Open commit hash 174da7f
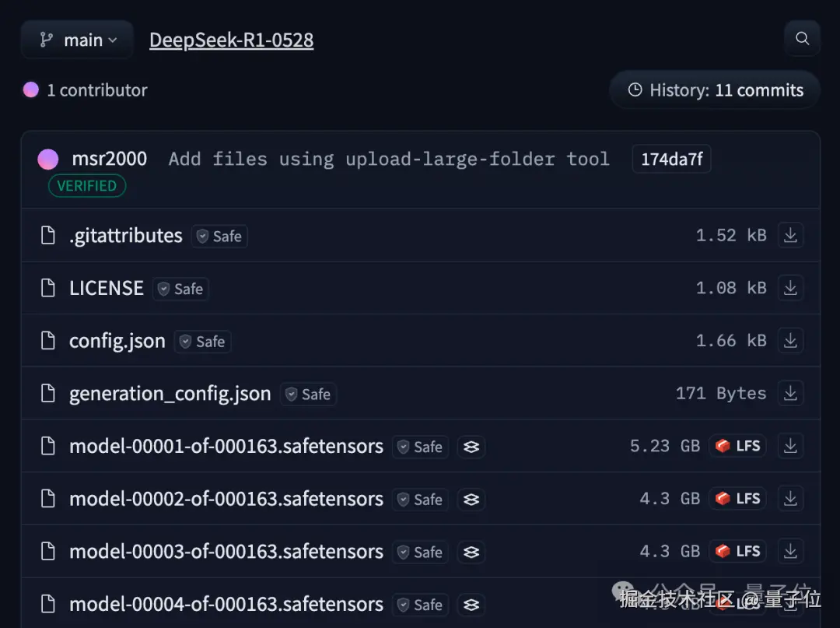 point(672,160)
